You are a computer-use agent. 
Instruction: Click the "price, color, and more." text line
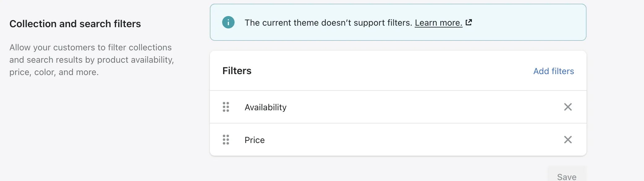click(54, 72)
